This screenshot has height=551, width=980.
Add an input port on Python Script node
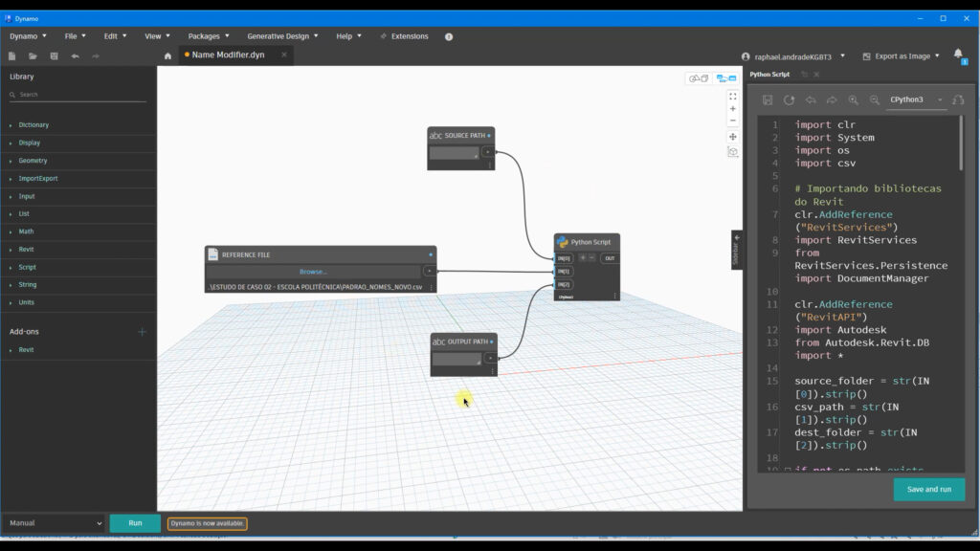click(583, 257)
